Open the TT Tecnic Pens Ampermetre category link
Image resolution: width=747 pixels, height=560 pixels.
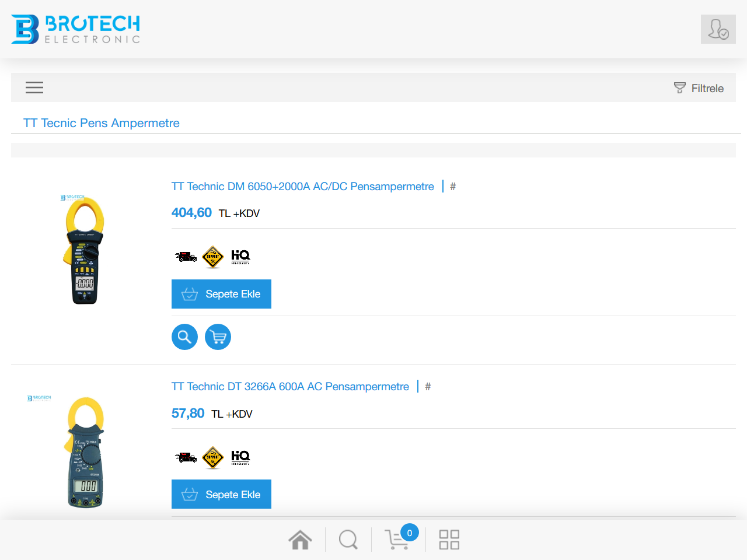[102, 123]
